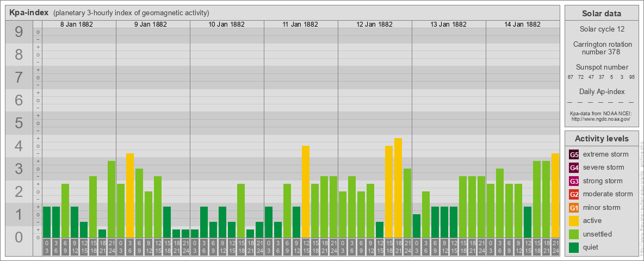Click the Kp scale number 2
Image resolution: width=644 pixels, height=261 pixels.
tap(18, 191)
